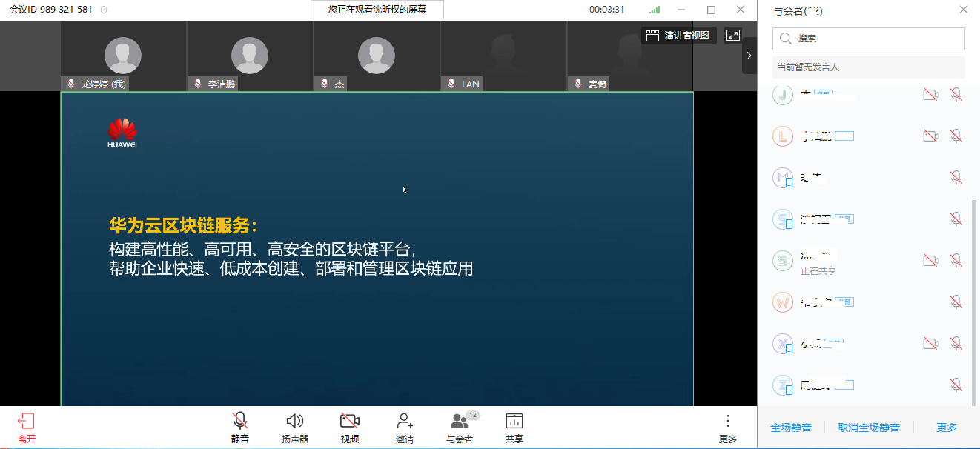Expand the video strip with the right chevron
Screen dimensions: 980x449
coord(749,56)
